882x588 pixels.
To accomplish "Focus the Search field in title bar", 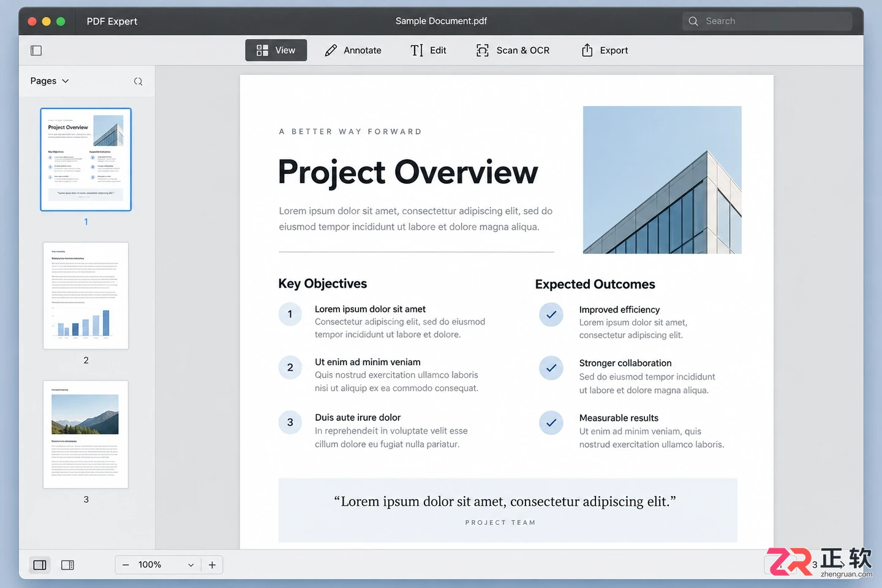I will (767, 21).
